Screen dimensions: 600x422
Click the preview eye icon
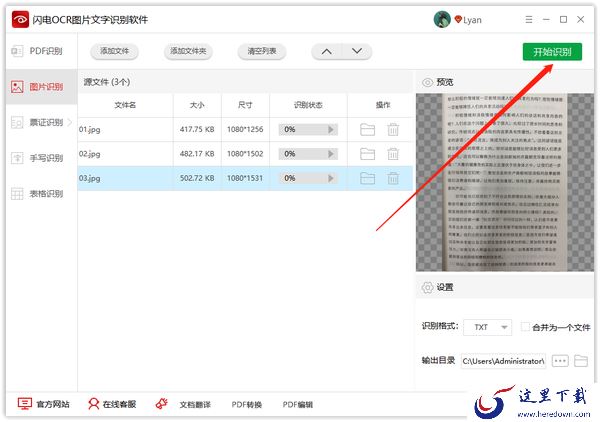[427, 82]
